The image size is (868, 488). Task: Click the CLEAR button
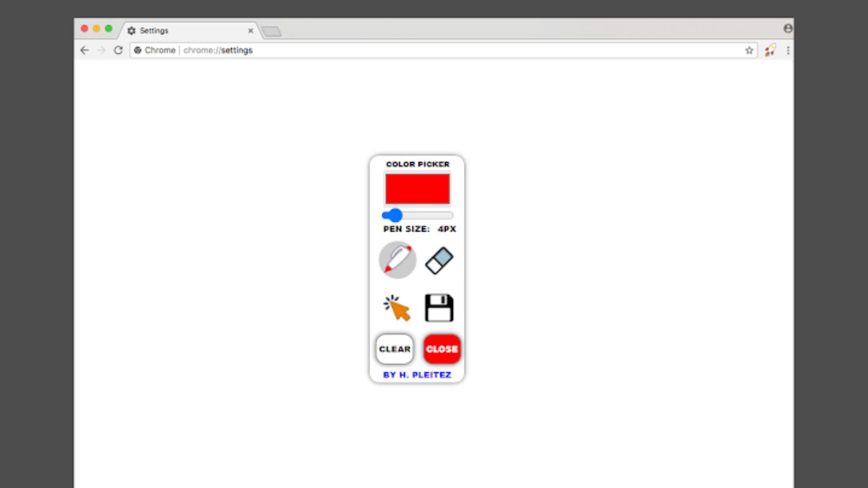[x=394, y=349]
